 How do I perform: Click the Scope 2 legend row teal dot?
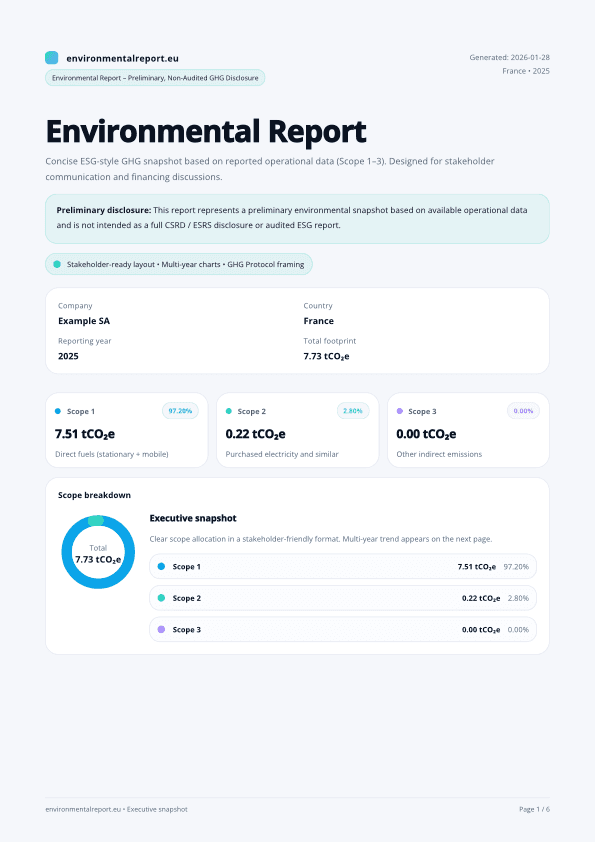pos(161,598)
